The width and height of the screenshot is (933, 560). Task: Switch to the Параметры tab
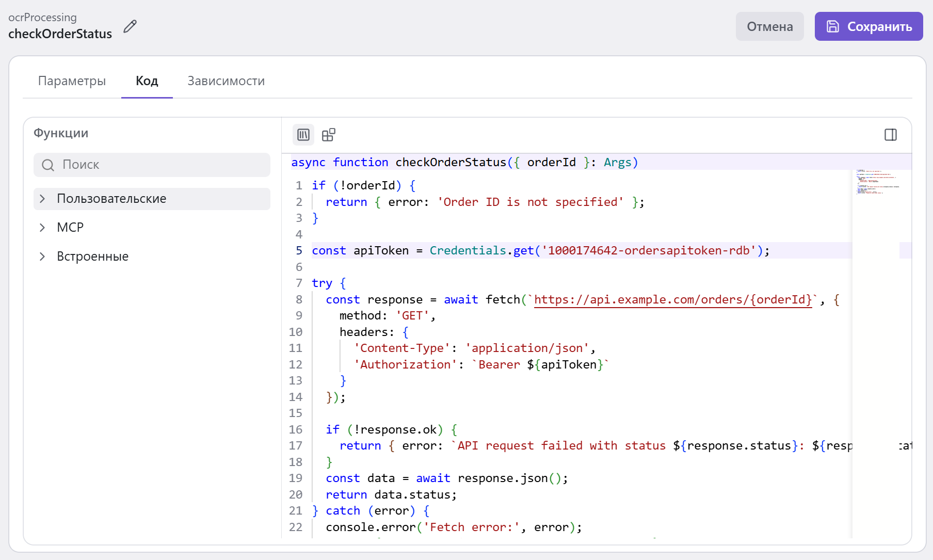pyautogui.click(x=72, y=81)
